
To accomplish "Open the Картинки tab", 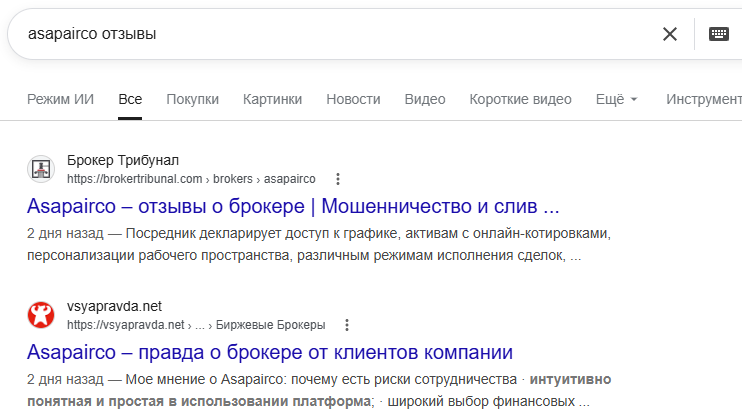I will click(273, 99).
